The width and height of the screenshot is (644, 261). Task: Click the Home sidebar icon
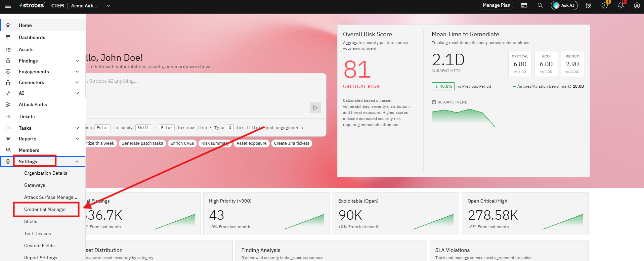[x=8, y=25]
